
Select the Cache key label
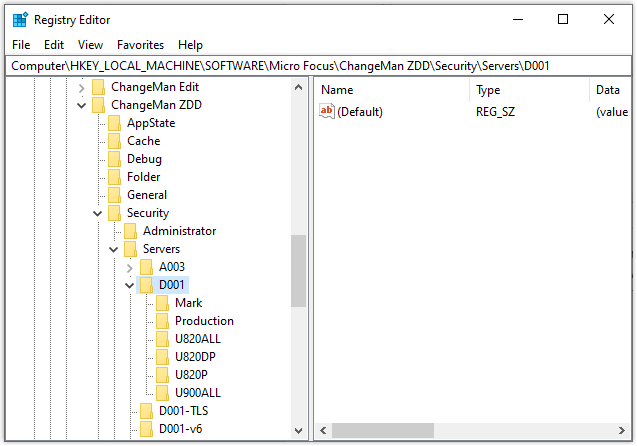[x=143, y=141]
